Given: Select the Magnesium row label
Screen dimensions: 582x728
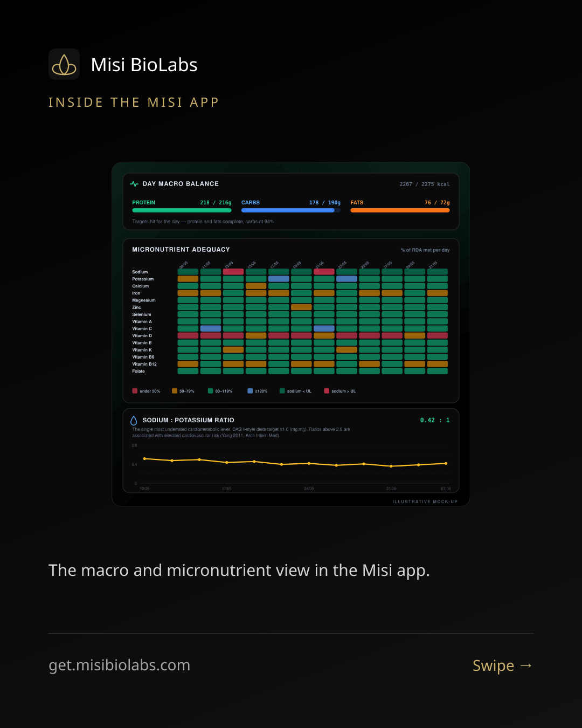Looking at the screenshot, I should coord(144,300).
